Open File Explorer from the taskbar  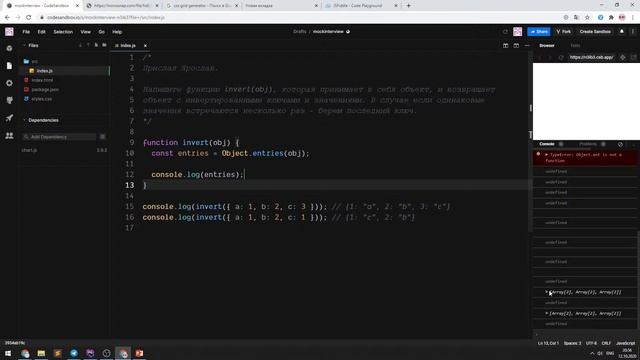pos(41,353)
